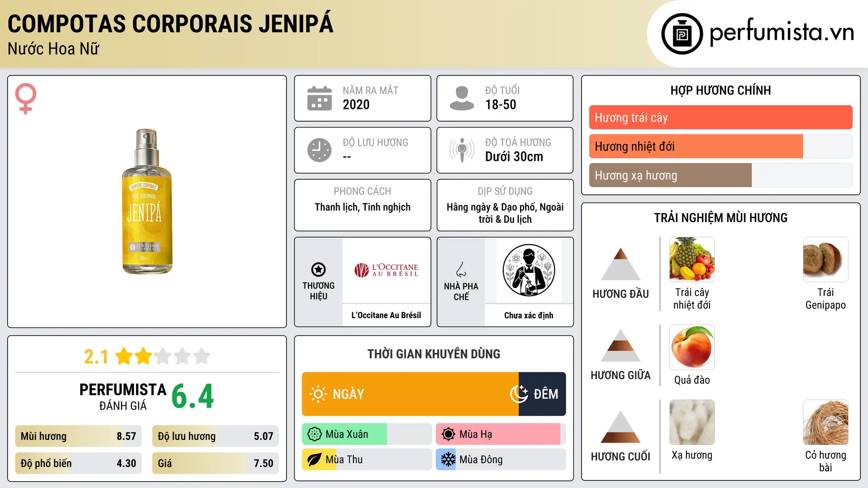Open the Cỏ hương bài vetiver image

(x=826, y=422)
